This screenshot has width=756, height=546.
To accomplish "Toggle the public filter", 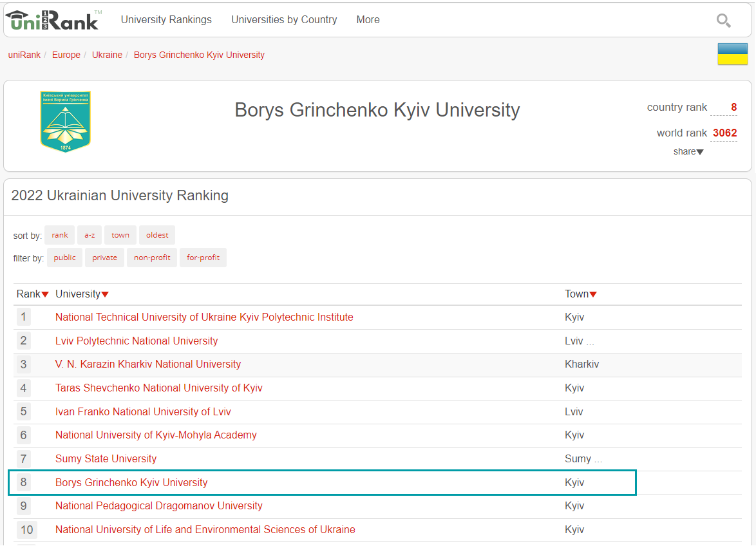I will (x=64, y=258).
